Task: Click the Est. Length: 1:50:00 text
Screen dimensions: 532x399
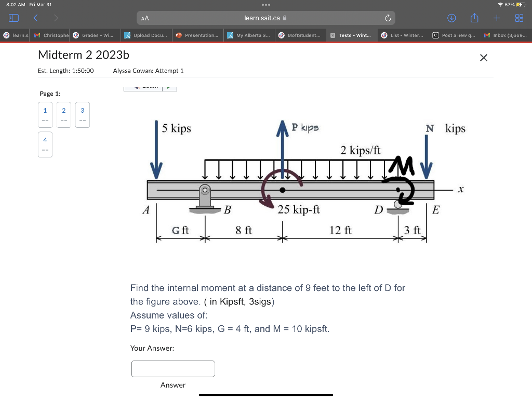Action: click(66, 71)
